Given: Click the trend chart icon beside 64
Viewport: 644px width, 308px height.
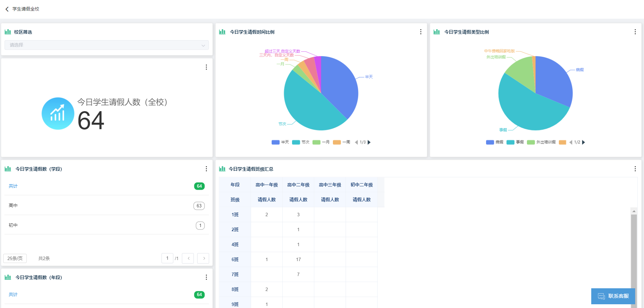Looking at the screenshot, I should tap(58, 114).
